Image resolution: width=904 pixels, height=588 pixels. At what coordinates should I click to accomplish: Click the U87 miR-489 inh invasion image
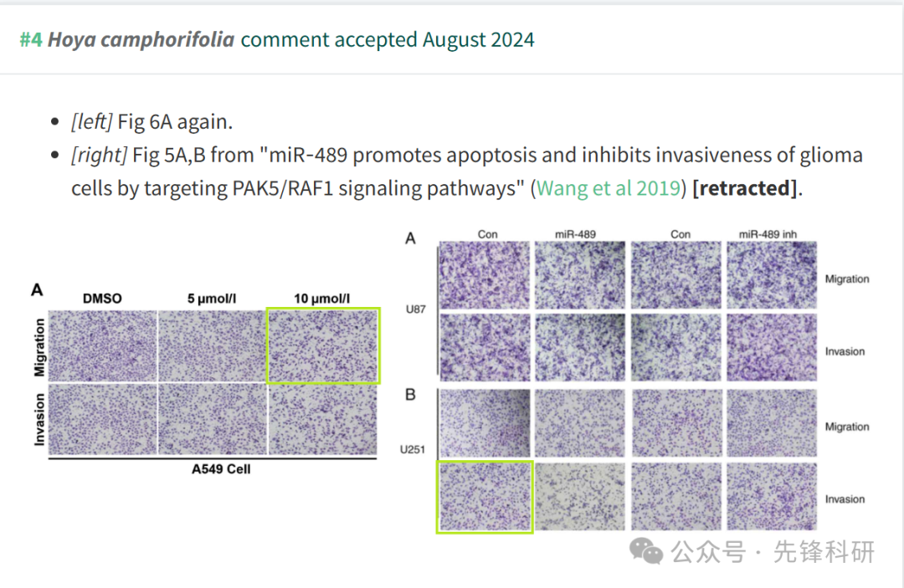coord(772,348)
